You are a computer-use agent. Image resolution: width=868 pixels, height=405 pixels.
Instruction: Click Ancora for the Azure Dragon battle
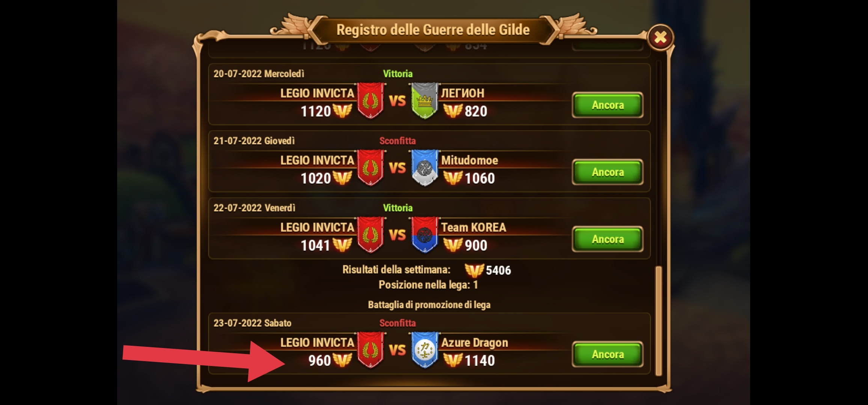tap(607, 354)
